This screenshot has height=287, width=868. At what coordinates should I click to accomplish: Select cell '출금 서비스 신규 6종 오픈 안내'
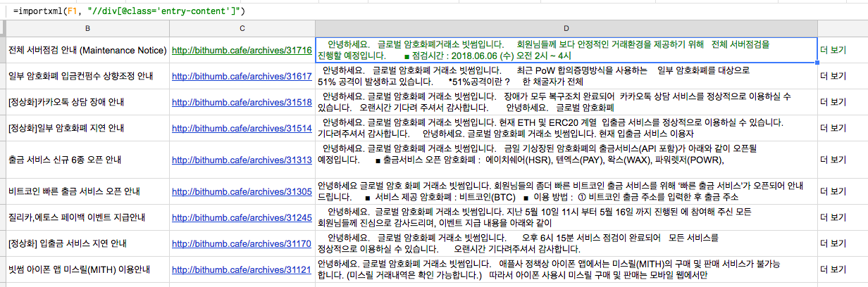tap(87, 160)
